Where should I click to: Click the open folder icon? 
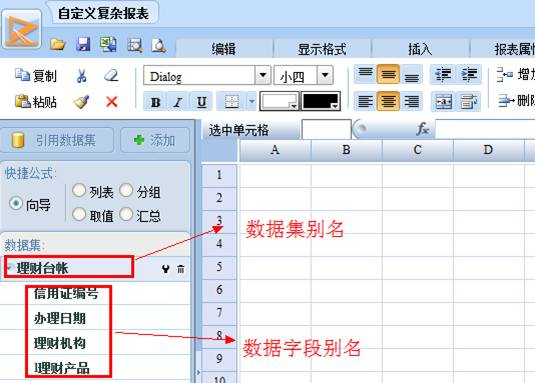[57, 44]
